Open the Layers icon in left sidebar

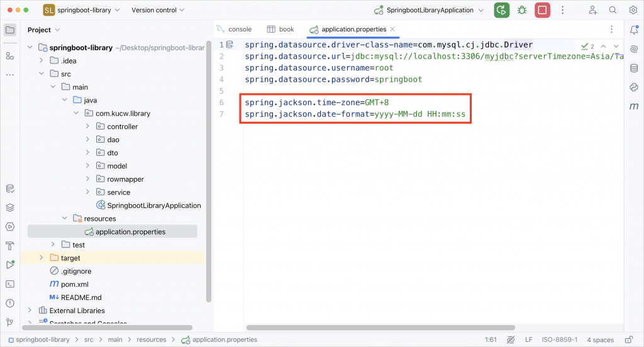(10, 208)
